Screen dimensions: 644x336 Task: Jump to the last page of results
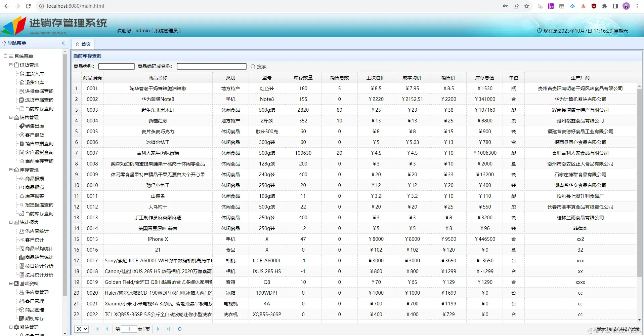click(x=168, y=329)
